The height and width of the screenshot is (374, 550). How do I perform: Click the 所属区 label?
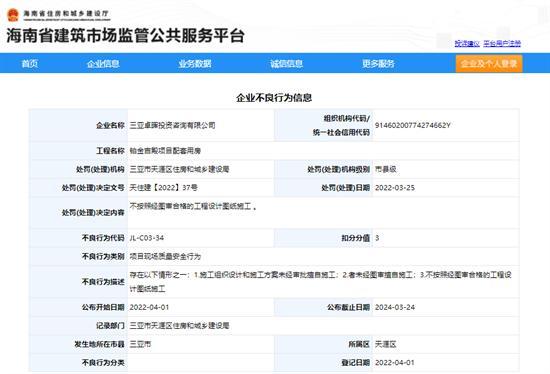[x=359, y=344]
